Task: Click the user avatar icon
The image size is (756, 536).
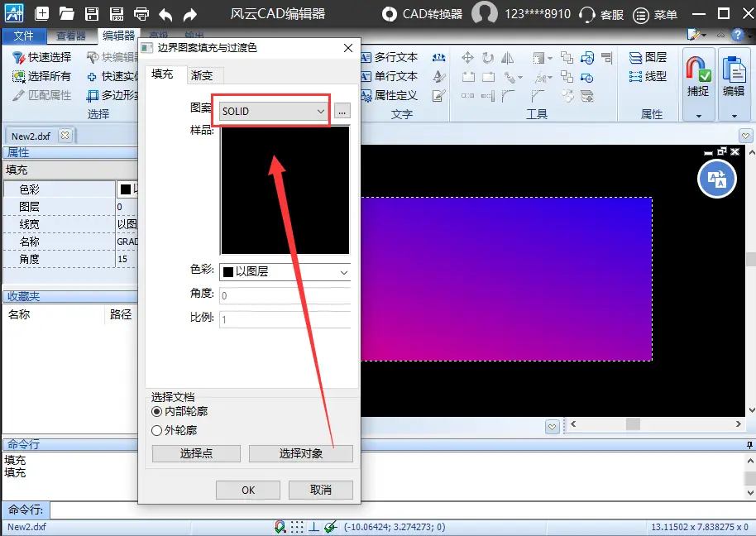Action: [484, 13]
